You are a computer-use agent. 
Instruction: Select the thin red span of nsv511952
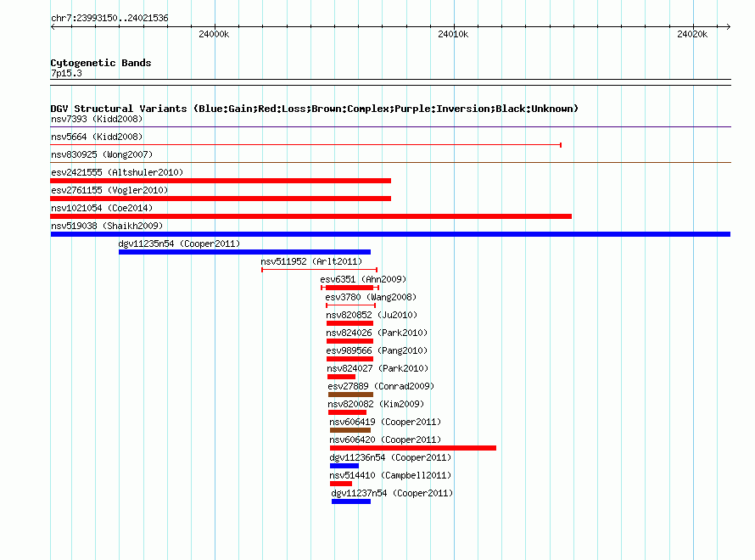tap(319, 270)
